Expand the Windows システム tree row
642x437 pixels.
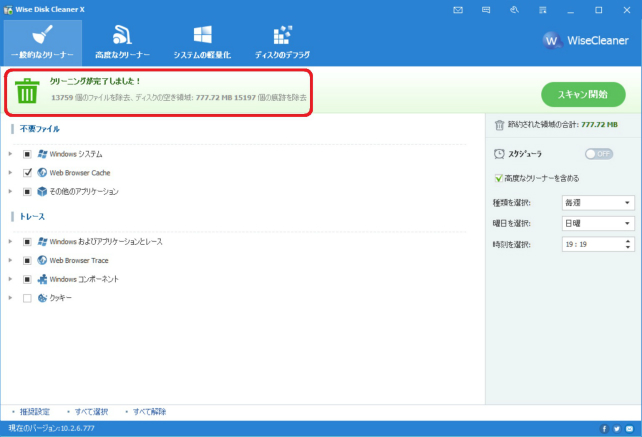[x=11, y=154]
